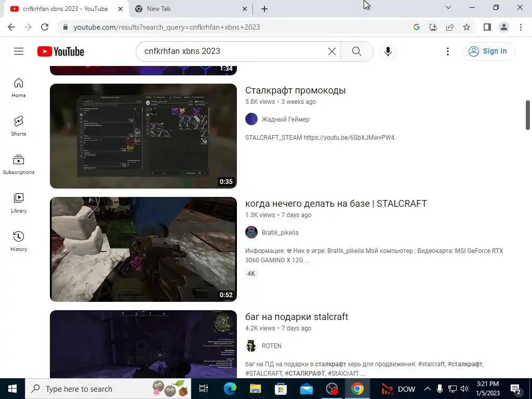Open the Chrome three-dot menu
This screenshot has width=532, height=399.
pos(521,27)
